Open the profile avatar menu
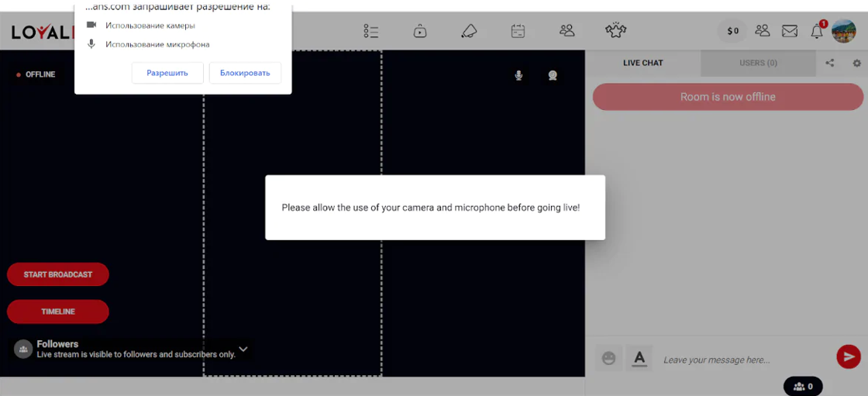 click(844, 31)
